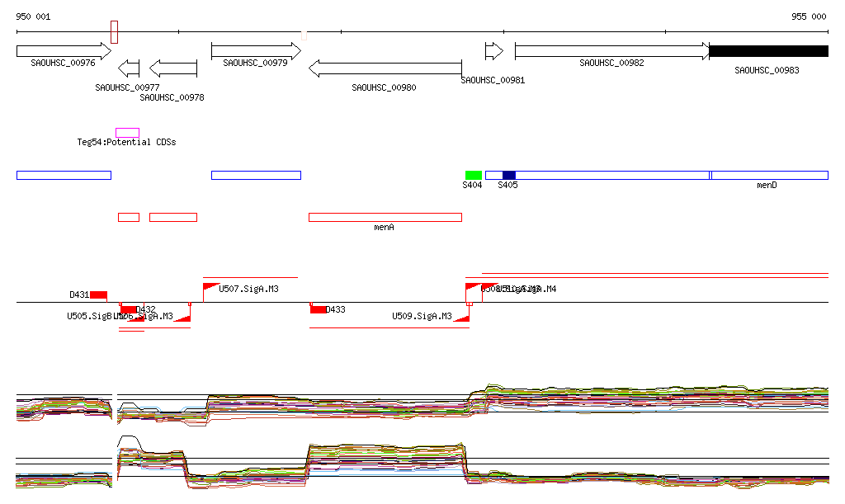
Task: Click the red D431 terminator block
Action: [99, 295]
